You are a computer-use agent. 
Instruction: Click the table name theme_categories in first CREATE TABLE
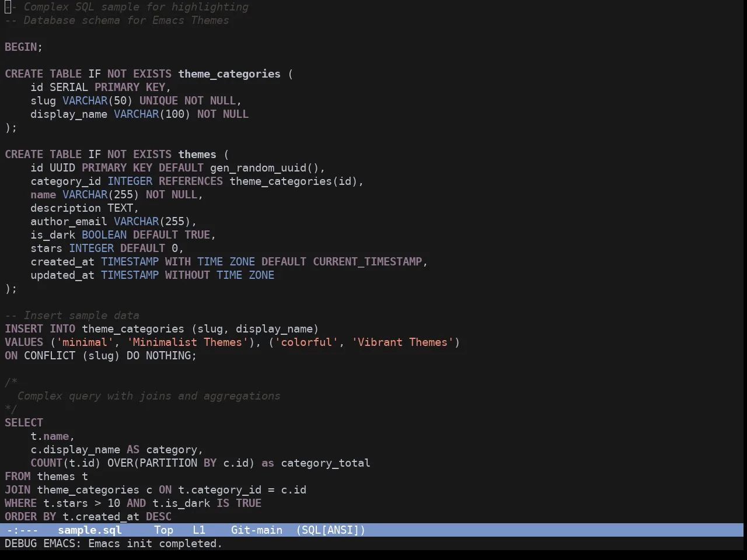(229, 74)
